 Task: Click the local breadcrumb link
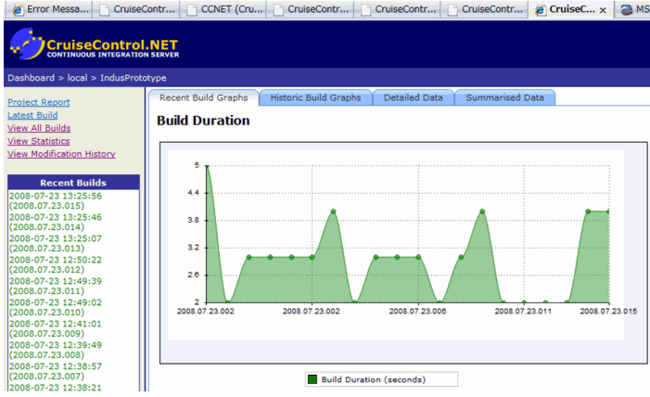[x=77, y=78]
